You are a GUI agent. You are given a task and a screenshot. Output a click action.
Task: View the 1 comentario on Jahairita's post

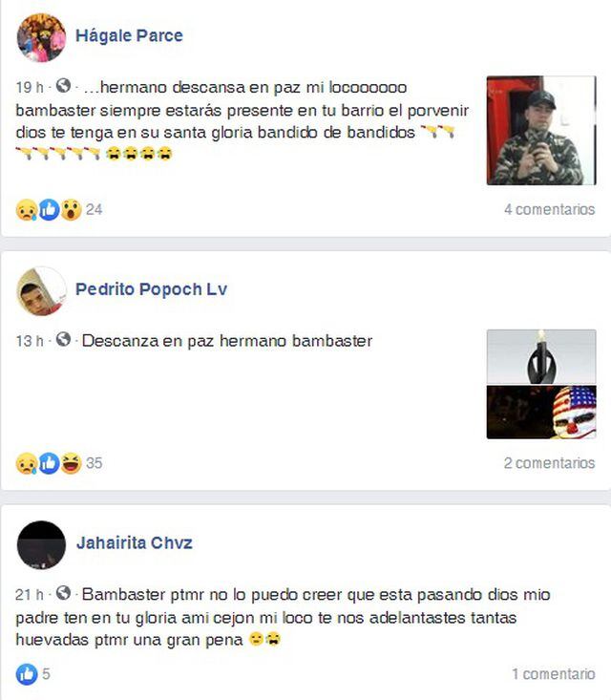[554, 673]
